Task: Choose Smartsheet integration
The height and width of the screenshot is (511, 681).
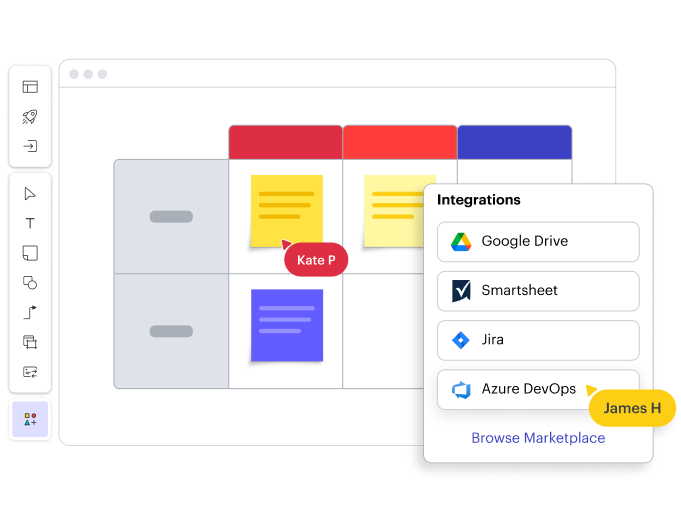Action: [538, 291]
